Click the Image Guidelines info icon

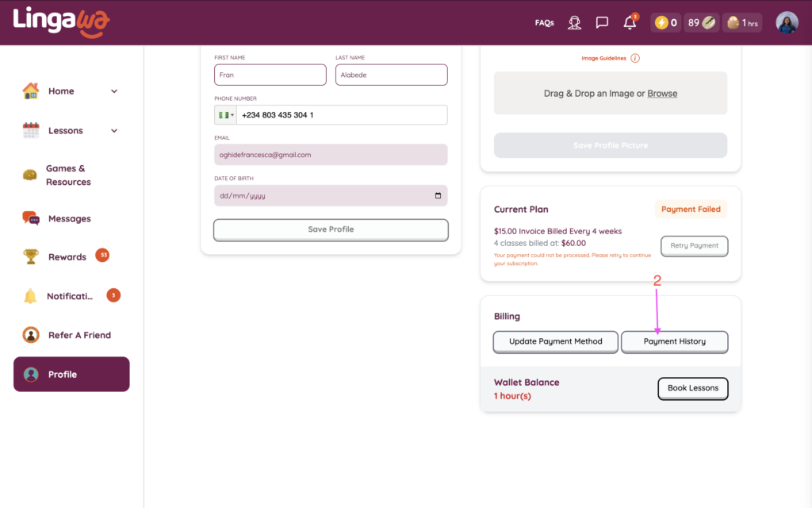point(635,58)
